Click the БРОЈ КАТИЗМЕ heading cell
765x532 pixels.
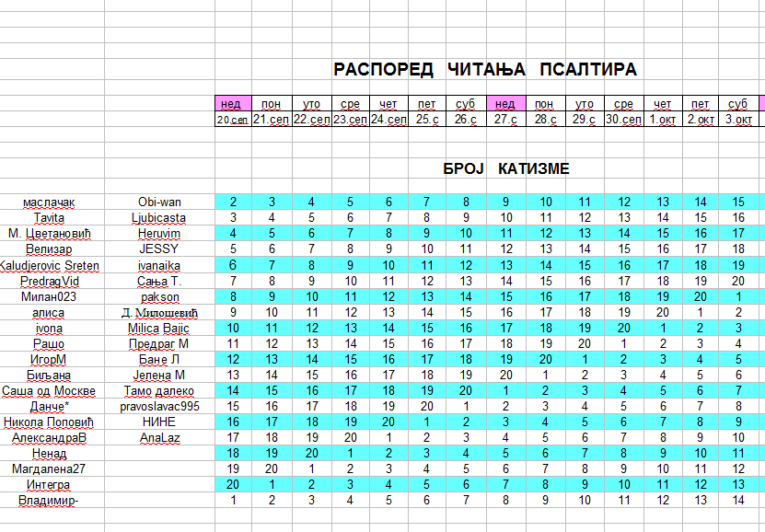click(x=506, y=168)
